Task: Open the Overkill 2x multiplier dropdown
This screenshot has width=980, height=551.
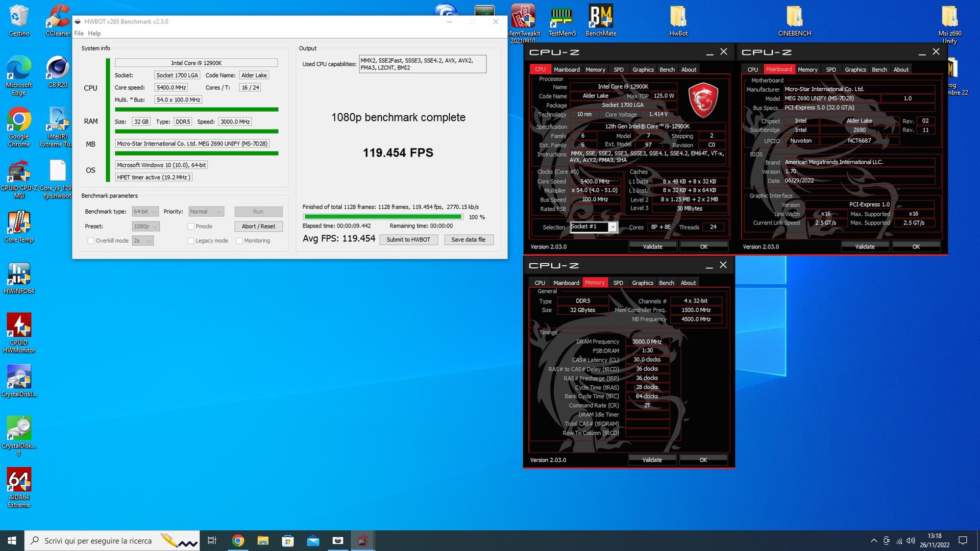Action: [143, 241]
